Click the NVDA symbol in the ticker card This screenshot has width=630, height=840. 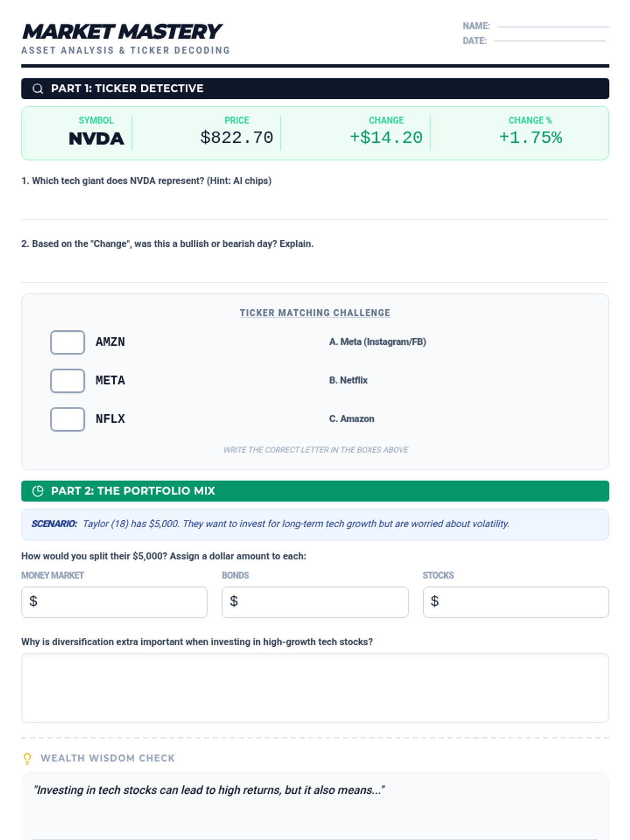97,139
